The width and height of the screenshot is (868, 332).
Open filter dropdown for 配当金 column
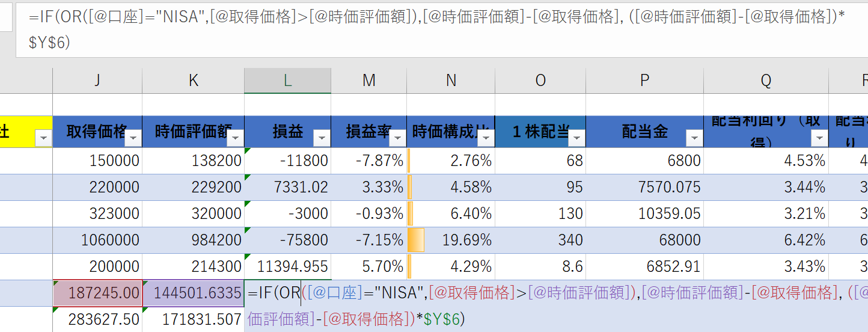click(x=694, y=138)
